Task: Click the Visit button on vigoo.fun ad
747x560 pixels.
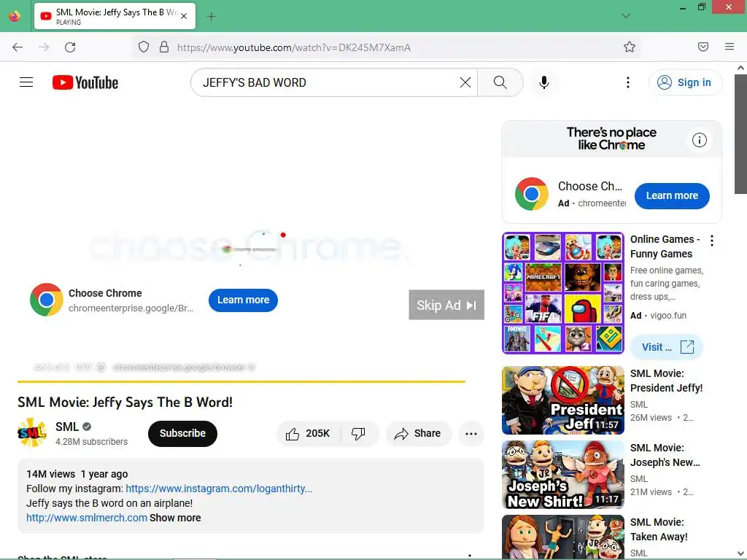Action: coord(667,346)
